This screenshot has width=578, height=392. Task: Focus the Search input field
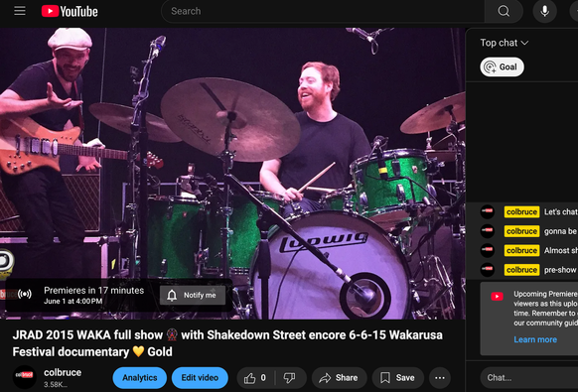323,11
